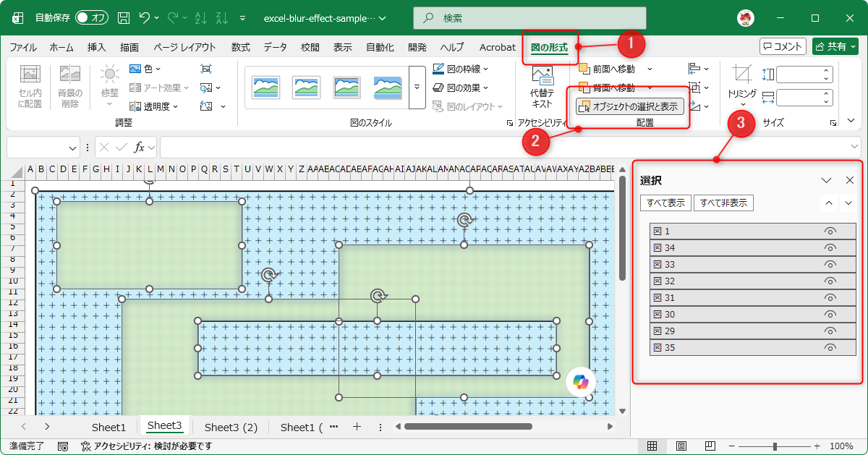Select the トリミング crop tool
The height and width of the screenshot is (455, 868).
tap(742, 84)
